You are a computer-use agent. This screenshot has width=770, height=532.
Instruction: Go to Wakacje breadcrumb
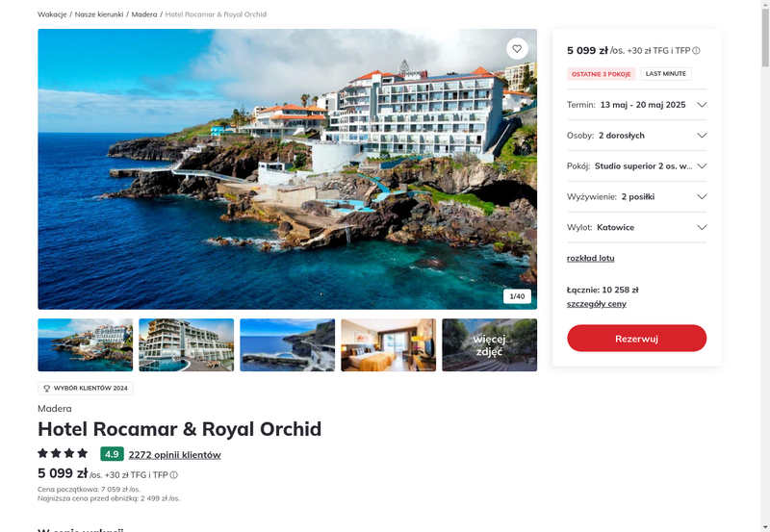pyautogui.click(x=52, y=14)
